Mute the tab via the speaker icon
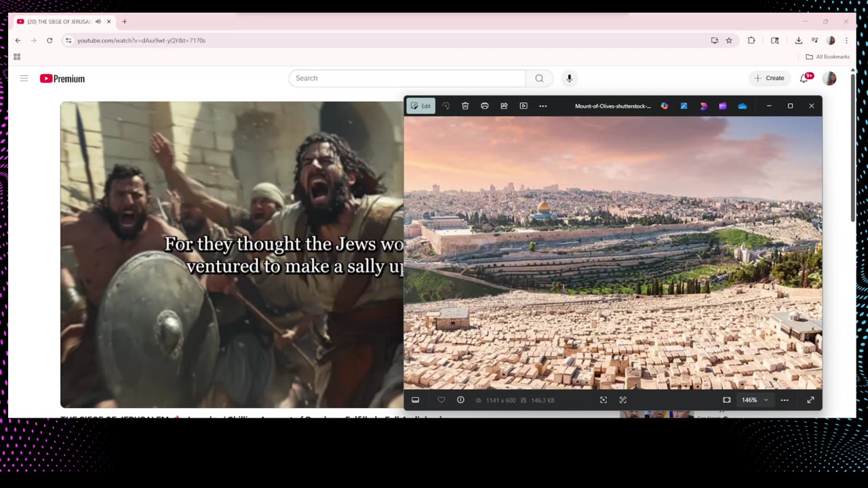This screenshot has width=868, height=488. point(98,22)
